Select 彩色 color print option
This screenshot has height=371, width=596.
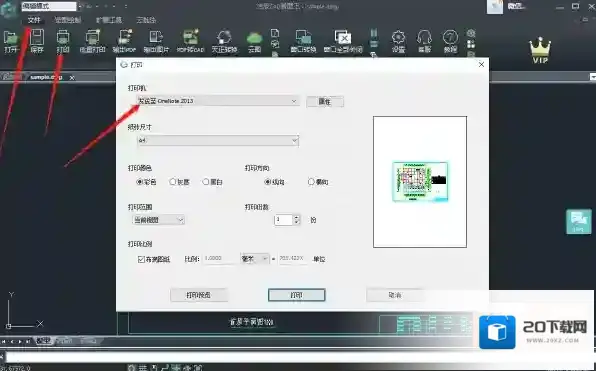tap(146, 182)
